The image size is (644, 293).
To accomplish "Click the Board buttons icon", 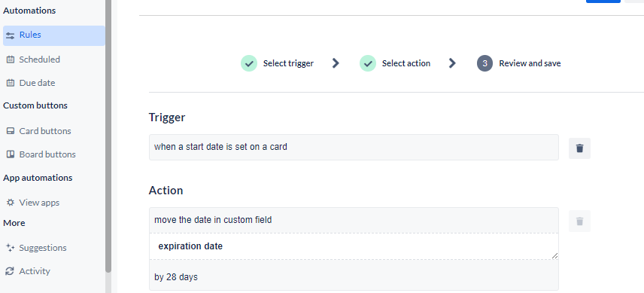I will point(11,154).
